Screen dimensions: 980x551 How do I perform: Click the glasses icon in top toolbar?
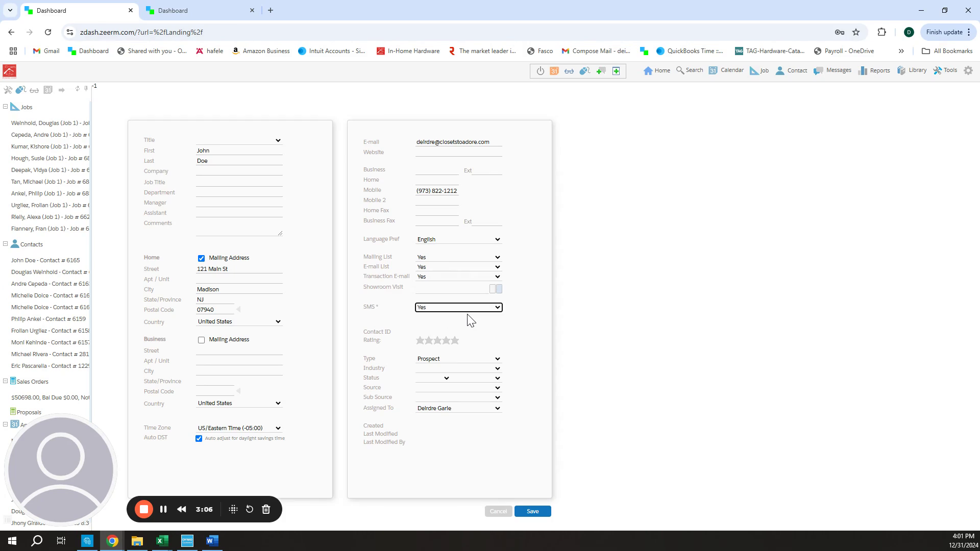coord(569,71)
